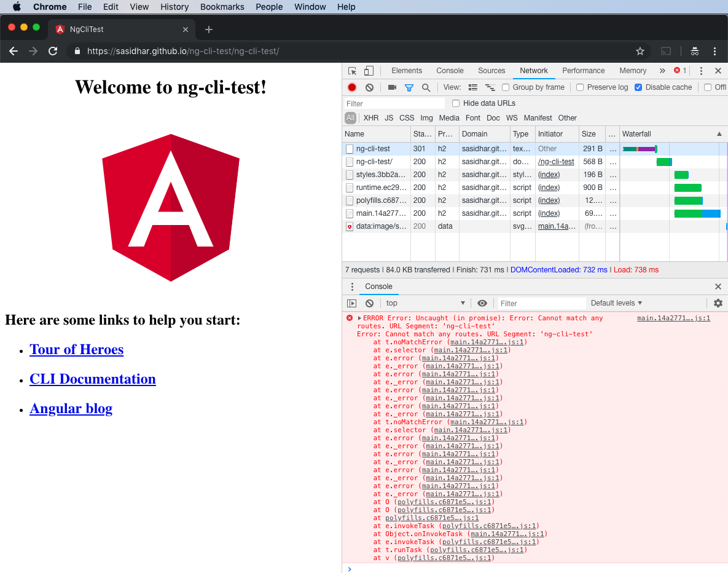This screenshot has width=728, height=573.
Task: Open the Performance tab
Action: (x=584, y=71)
